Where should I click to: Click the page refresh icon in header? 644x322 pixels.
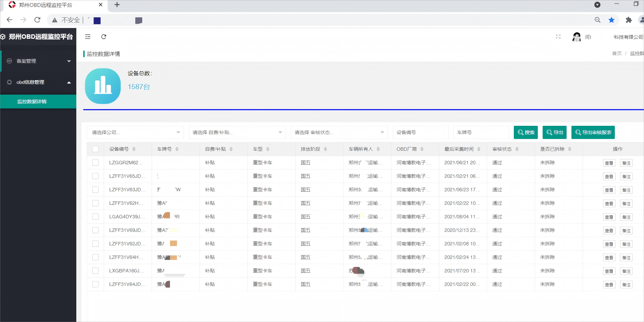coord(104,37)
